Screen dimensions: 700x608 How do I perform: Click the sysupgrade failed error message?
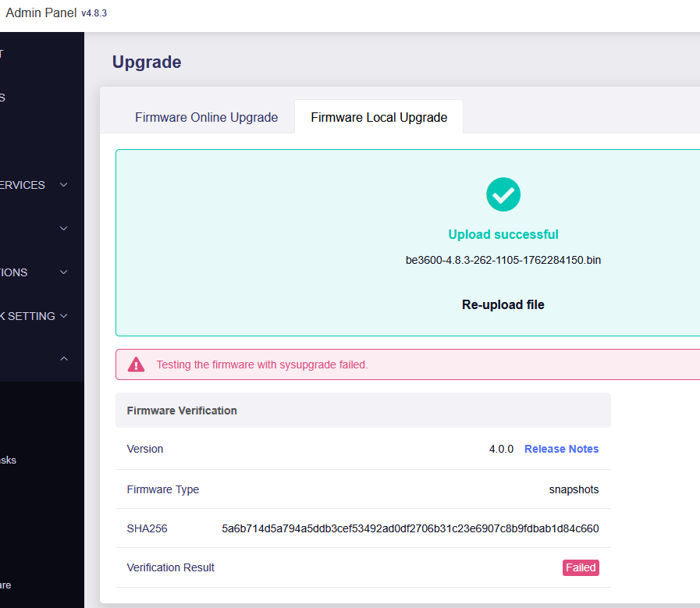pos(261,364)
